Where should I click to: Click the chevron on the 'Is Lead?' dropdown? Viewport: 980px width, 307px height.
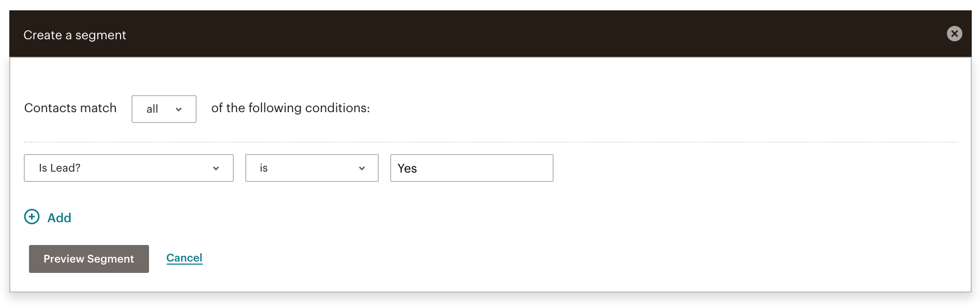(217, 168)
